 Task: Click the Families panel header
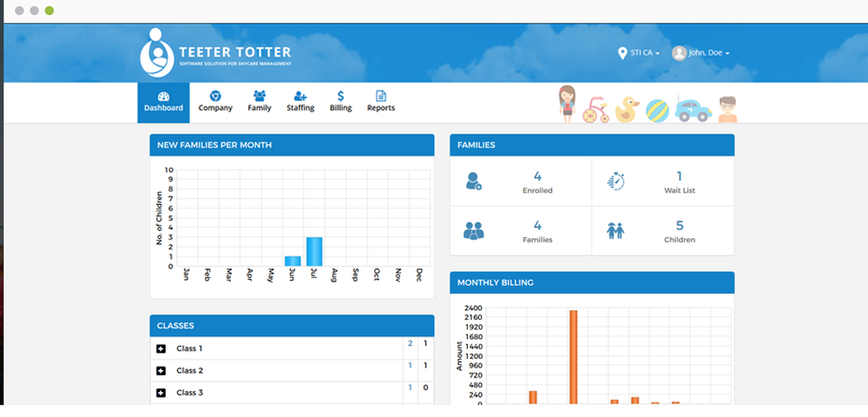point(592,145)
